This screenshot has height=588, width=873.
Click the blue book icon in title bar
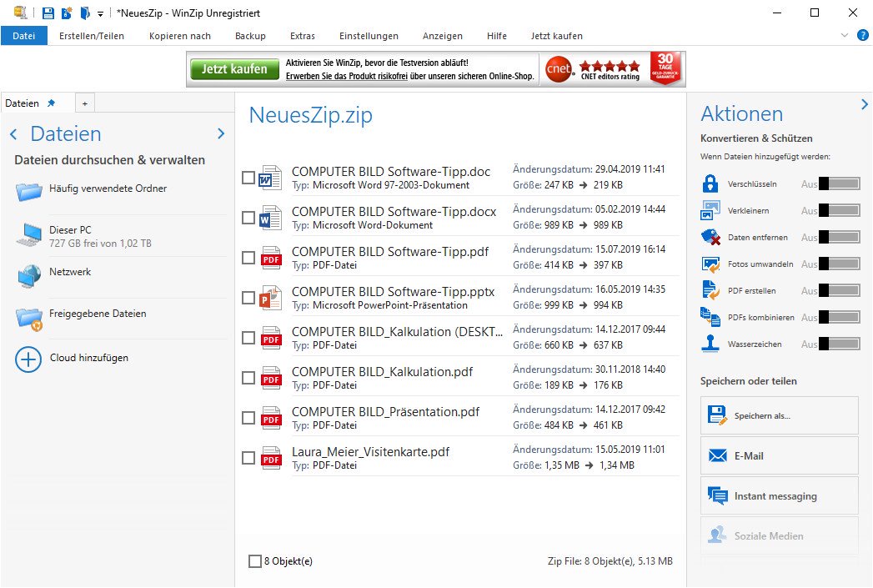(84, 13)
